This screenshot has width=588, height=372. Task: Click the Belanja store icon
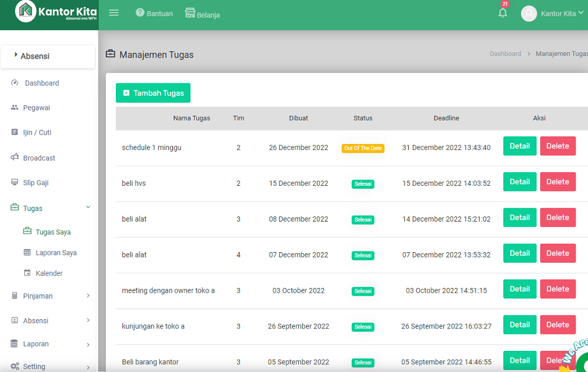tap(190, 13)
